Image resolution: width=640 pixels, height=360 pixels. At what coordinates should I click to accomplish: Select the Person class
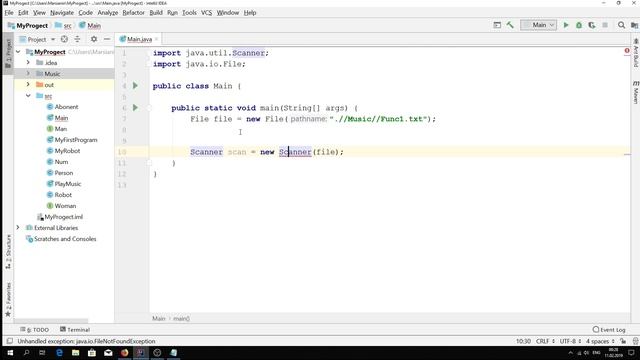point(64,173)
